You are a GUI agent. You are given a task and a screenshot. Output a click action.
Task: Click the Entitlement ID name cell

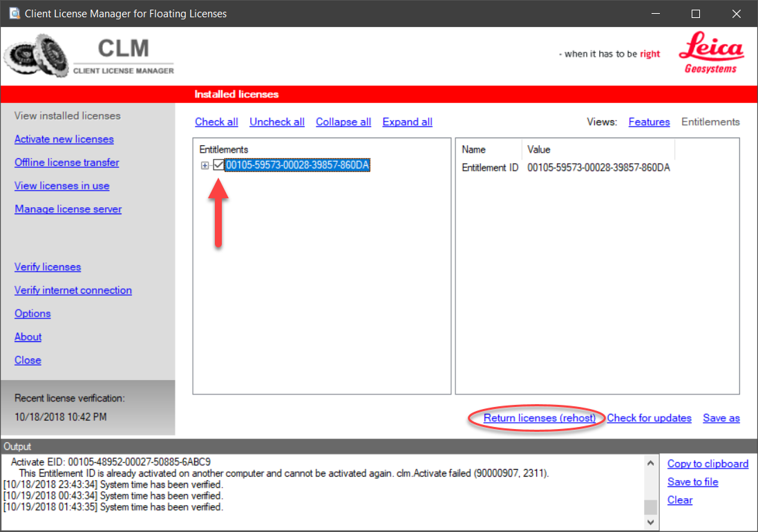[x=490, y=168]
